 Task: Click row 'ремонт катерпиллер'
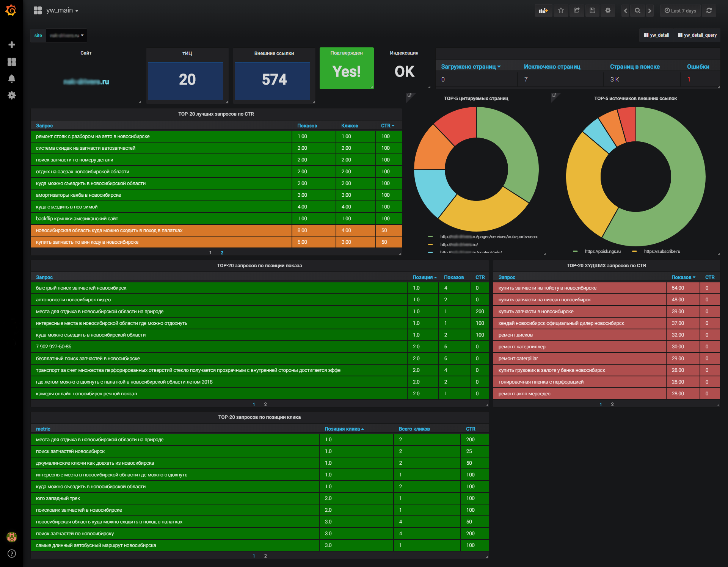pyautogui.click(x=606, y=347)
